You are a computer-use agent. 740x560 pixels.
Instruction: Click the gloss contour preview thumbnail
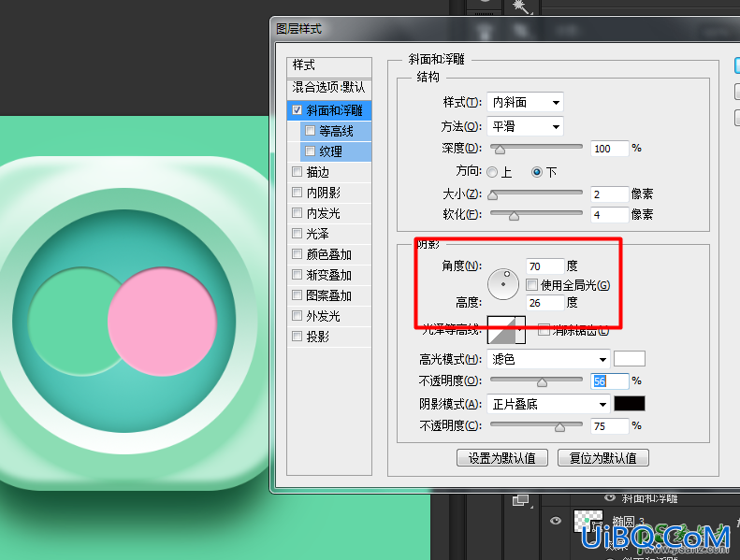coord(501,329)
